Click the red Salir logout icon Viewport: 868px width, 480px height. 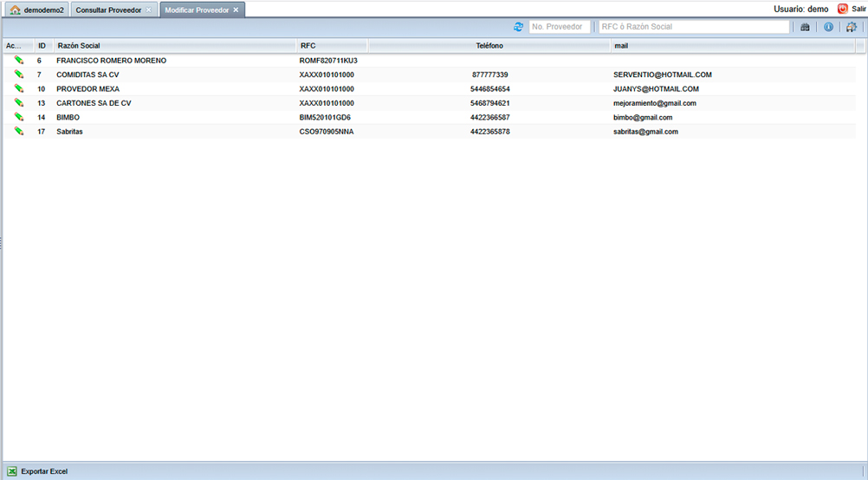pyautogui.click(x=842, y=9)
